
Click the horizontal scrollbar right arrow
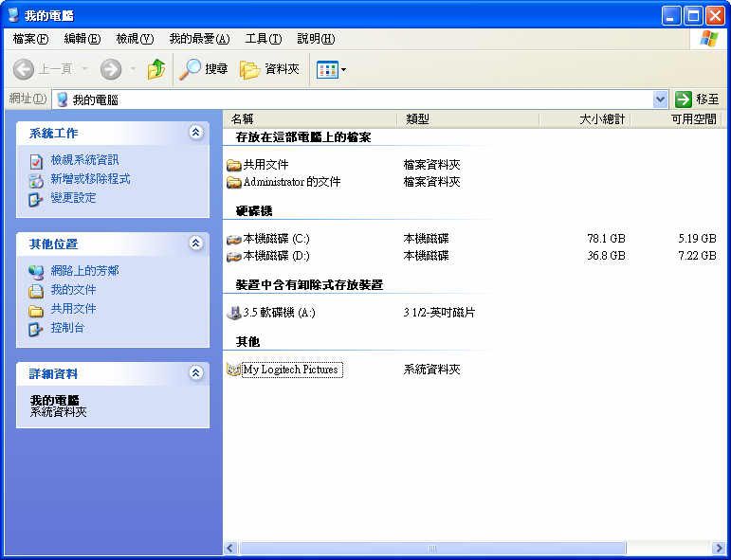click(719, 548)
